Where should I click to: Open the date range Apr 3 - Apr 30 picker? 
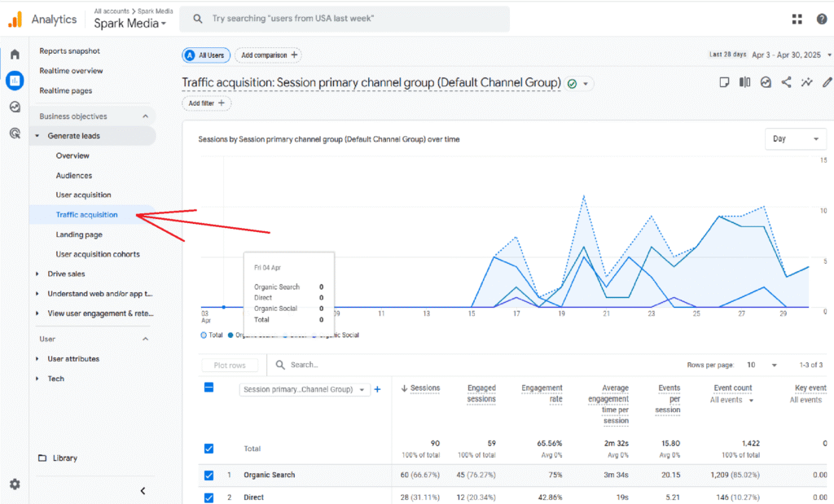pyautogui.click(x=790, y=55)
